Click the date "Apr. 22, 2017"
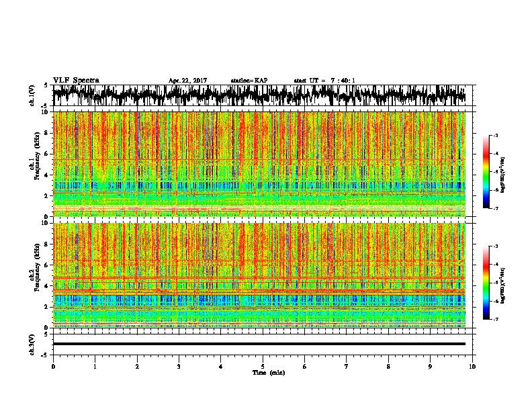The image size is (532, 411). tap(187, 81)
